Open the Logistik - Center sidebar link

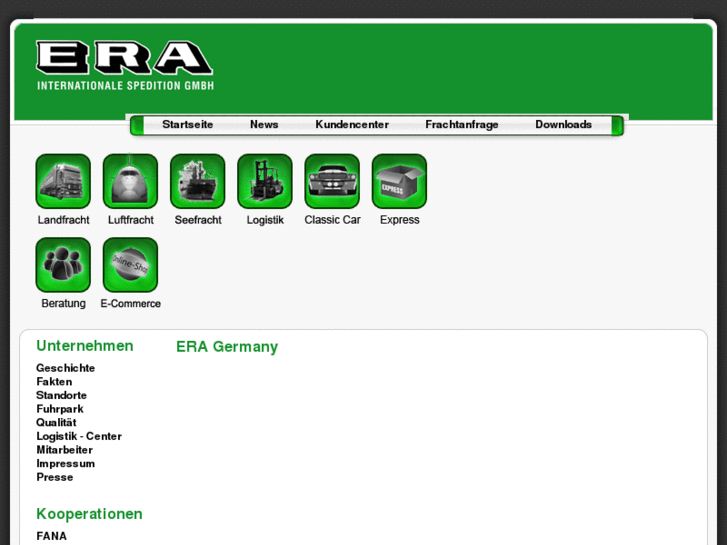pos(79,436)
